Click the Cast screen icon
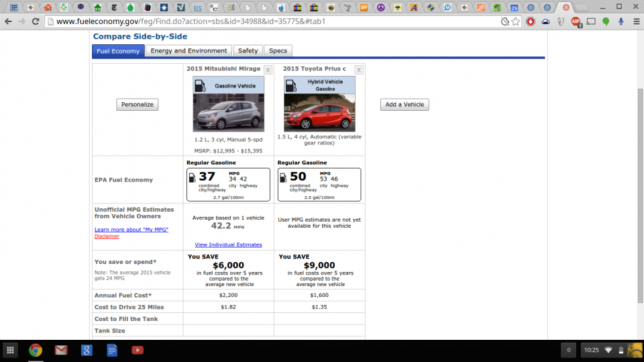The image size is (644, 362). click(591, 21)
